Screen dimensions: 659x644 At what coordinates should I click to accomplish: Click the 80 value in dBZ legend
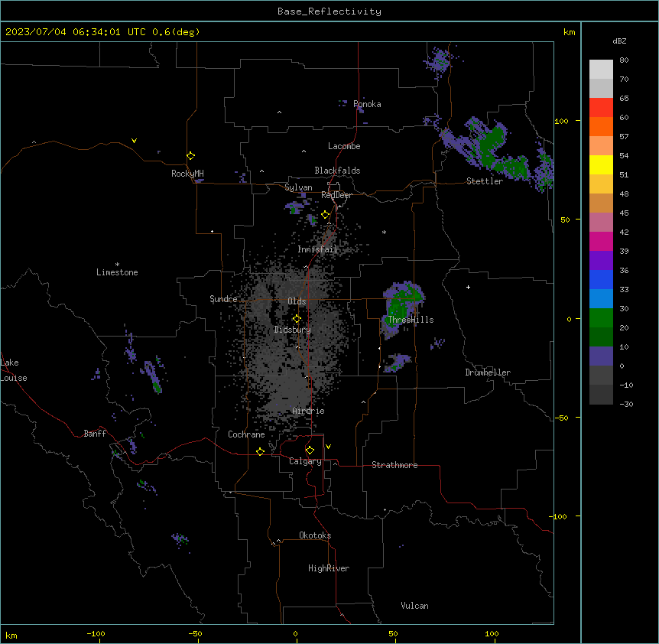(624, 60)
